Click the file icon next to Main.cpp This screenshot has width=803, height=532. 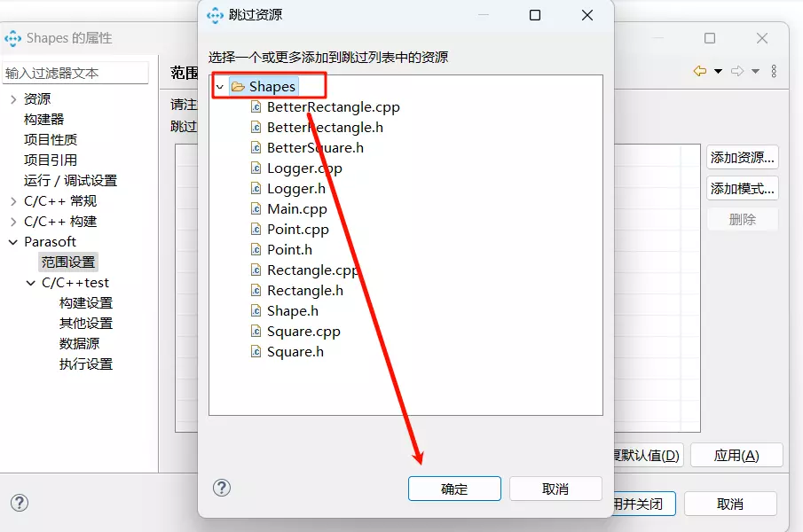click(256, 209)
